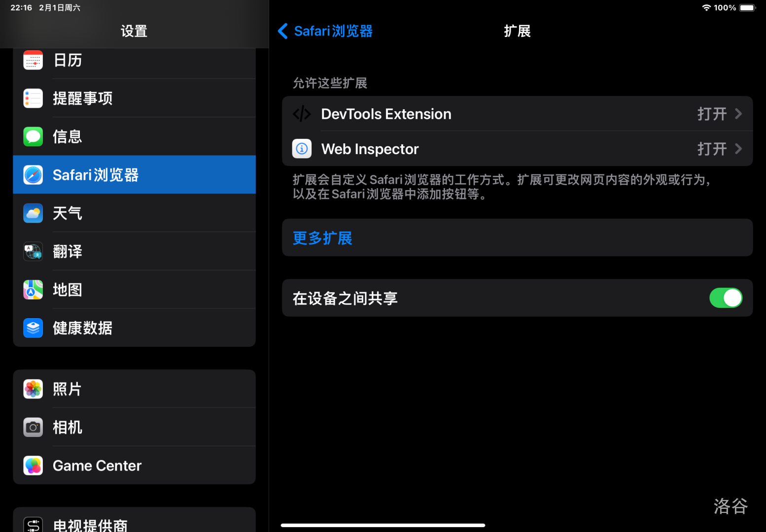Image resolution: width=766 pixels, height=532 pixels.
Task: Tap the Weather (天气) cloud icon
Action: click(x=33, y=213)
